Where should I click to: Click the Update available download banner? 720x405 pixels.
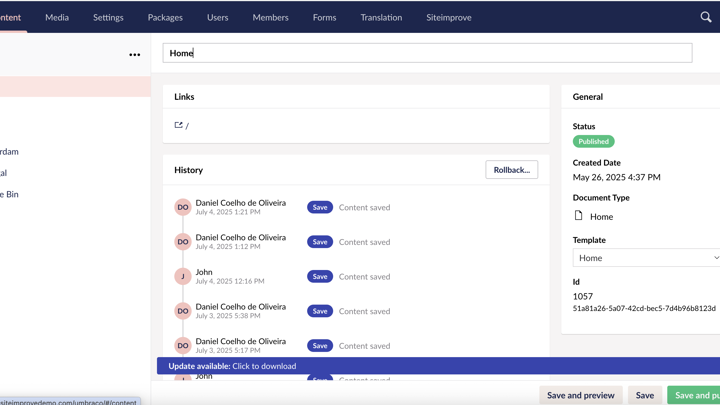pyautogui.click(x=232, y=366)
